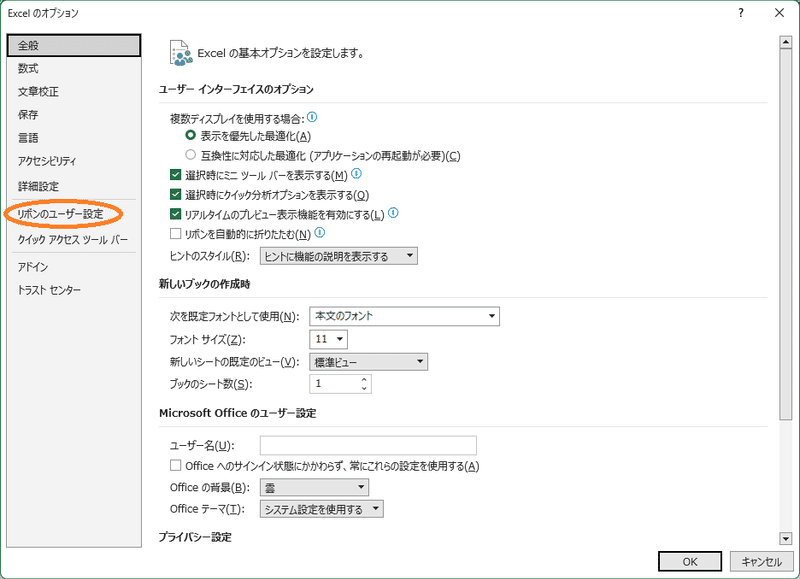Open the Office の背景 dropdown

314,487
